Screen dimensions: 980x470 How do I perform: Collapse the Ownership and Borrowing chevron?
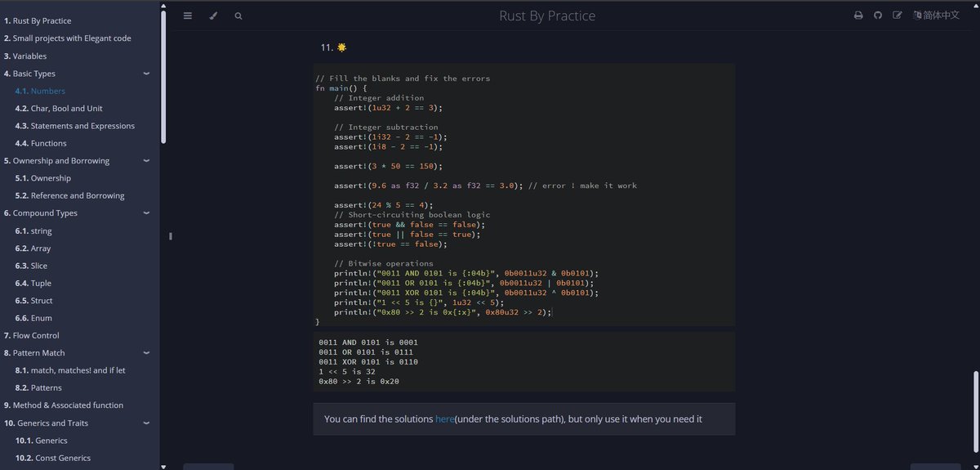click(146, 161)
